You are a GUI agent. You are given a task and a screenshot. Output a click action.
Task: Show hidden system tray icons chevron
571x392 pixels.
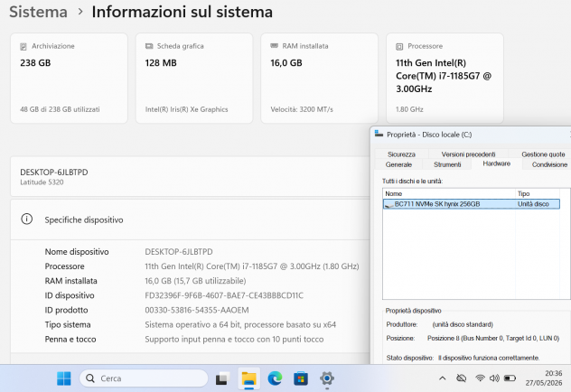(x=442, y=378)
